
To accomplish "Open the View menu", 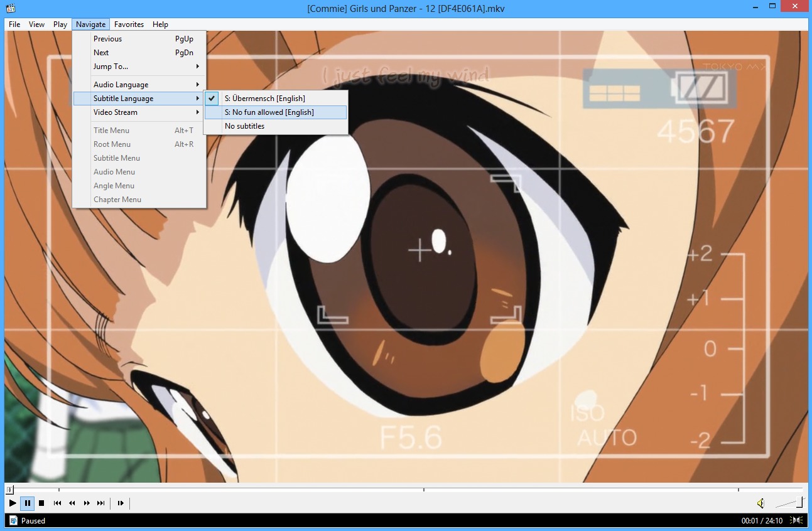I will click(36, 24).
